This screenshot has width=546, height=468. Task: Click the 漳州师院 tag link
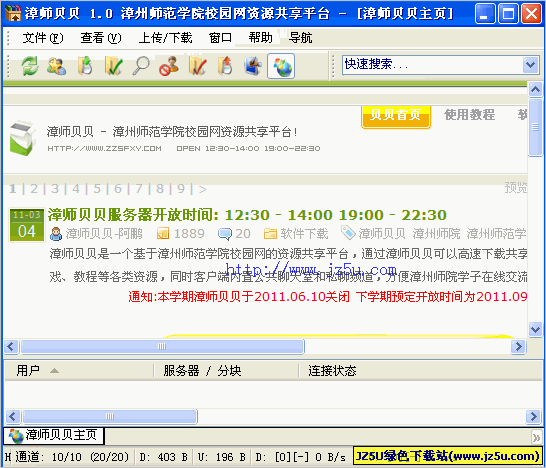[x=436, y=234]
